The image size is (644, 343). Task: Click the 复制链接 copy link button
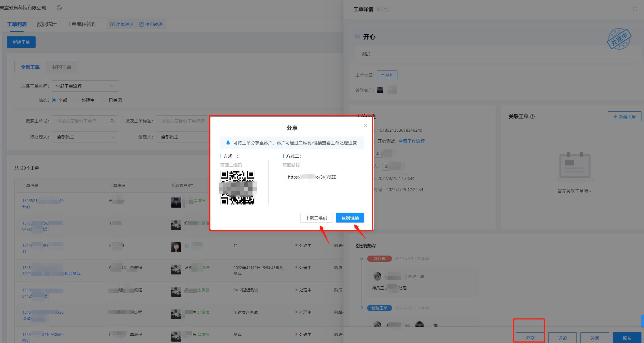(350, 218)
